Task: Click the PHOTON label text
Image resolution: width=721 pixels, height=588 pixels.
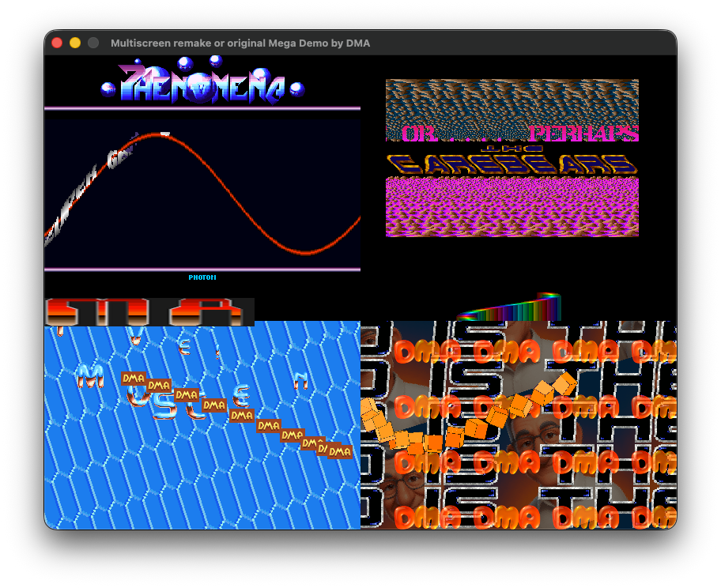Action: [202, 277]
